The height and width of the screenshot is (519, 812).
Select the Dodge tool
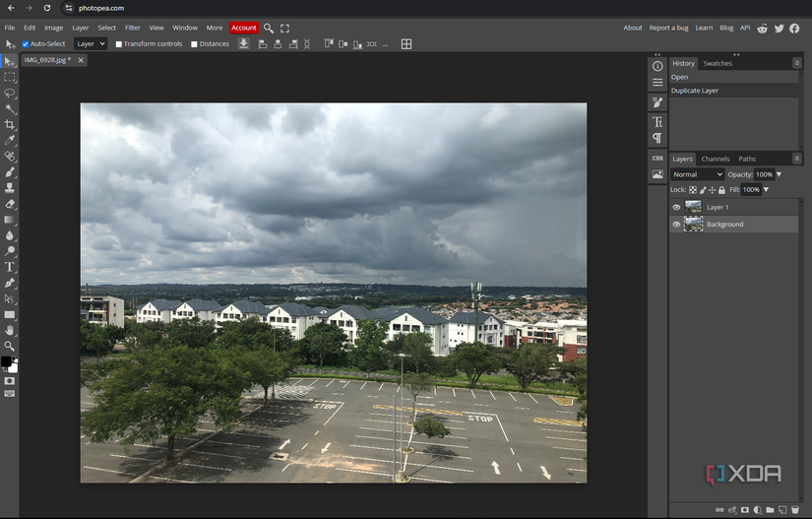[x=9, y=251]
